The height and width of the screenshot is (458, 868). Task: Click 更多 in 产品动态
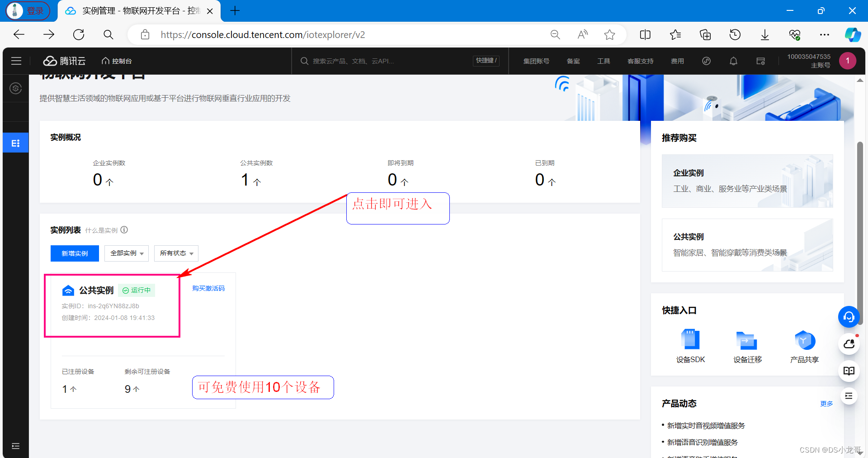coord(826,403)
